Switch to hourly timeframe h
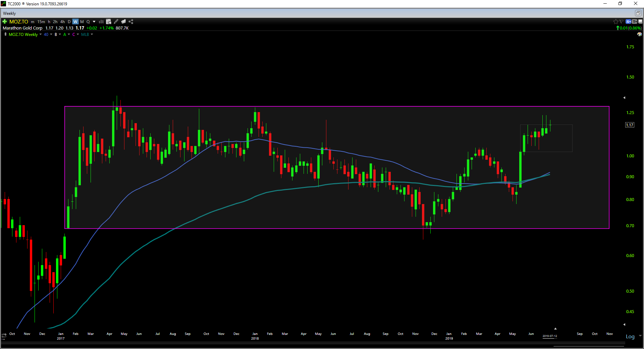This screenshot has height=349, width=644. [x=49, y=22]
